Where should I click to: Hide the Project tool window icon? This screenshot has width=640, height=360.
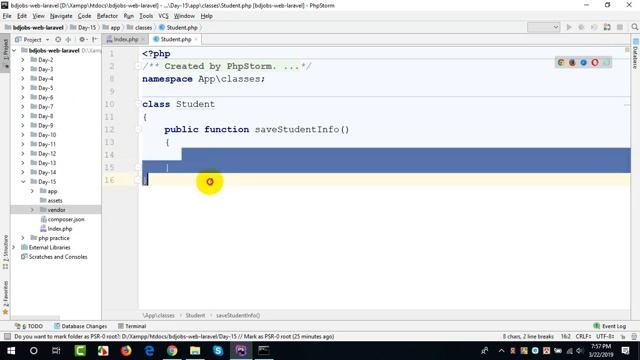[x=95, y=40]
